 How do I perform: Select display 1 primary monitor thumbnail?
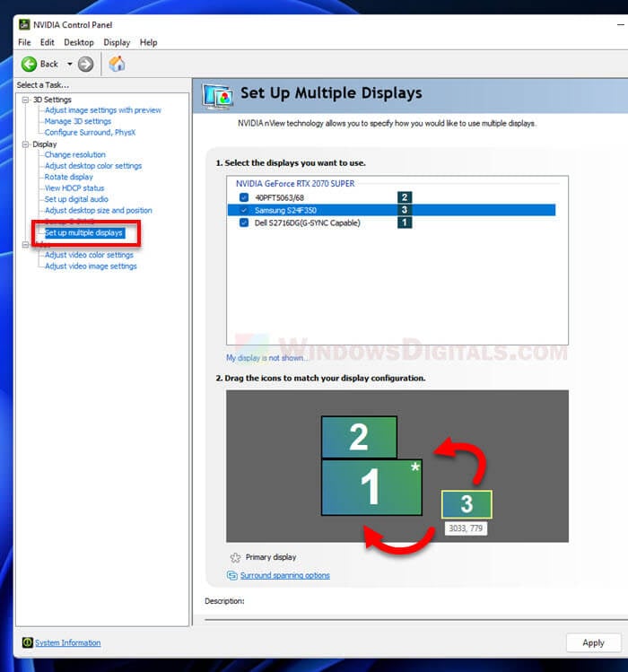[371, 487]
